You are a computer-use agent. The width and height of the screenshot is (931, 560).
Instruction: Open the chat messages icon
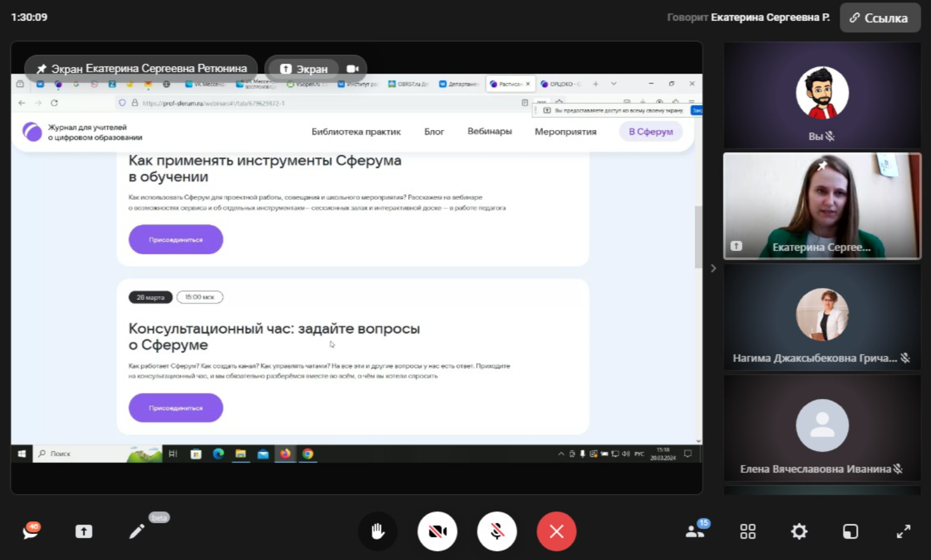(30, 531)
